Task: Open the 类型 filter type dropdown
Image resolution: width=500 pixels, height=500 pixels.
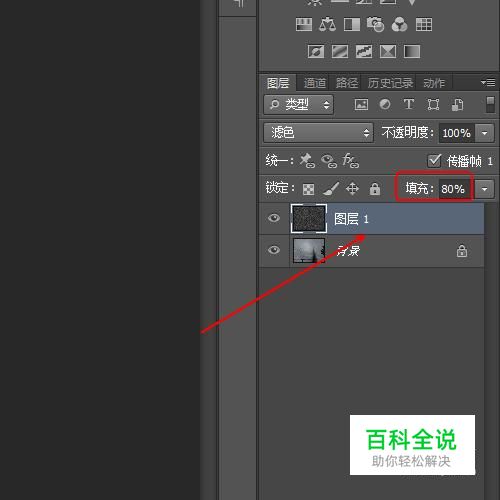Action: tap(298, 105)
